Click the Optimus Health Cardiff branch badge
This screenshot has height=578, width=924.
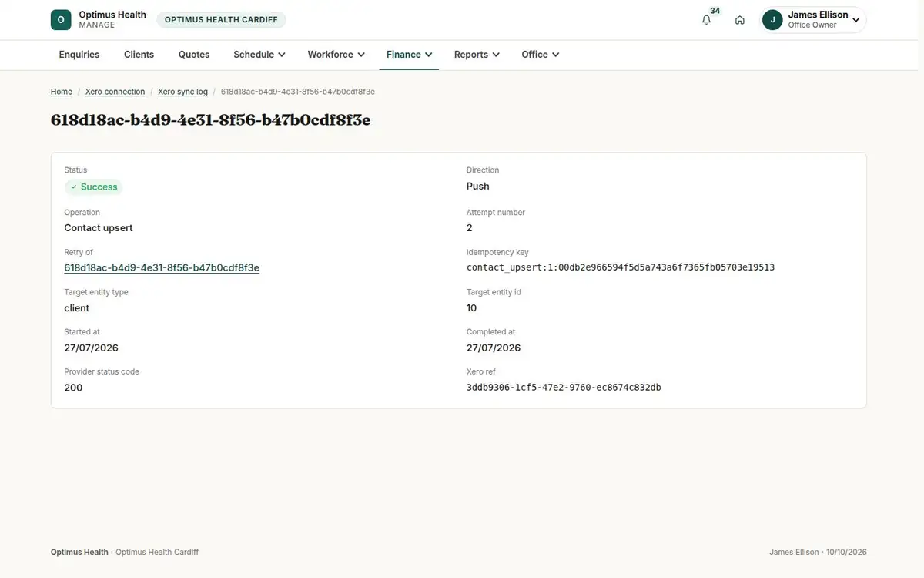(221, 20)
